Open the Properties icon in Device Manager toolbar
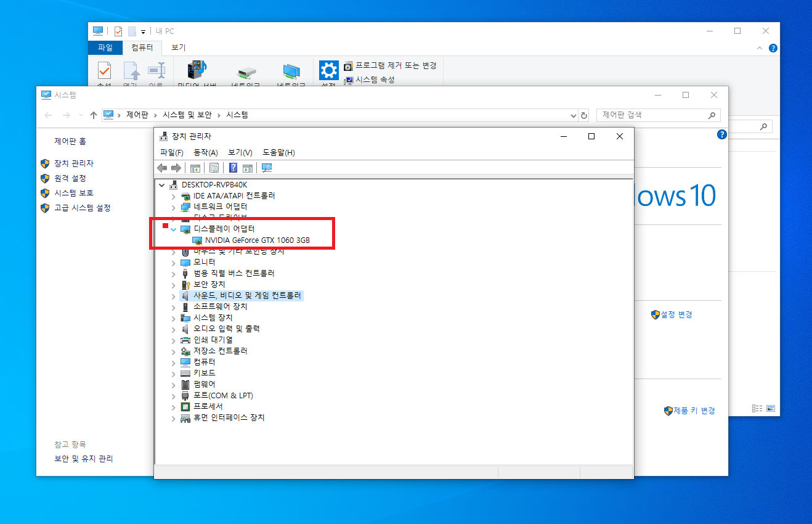 coord(214,168)
